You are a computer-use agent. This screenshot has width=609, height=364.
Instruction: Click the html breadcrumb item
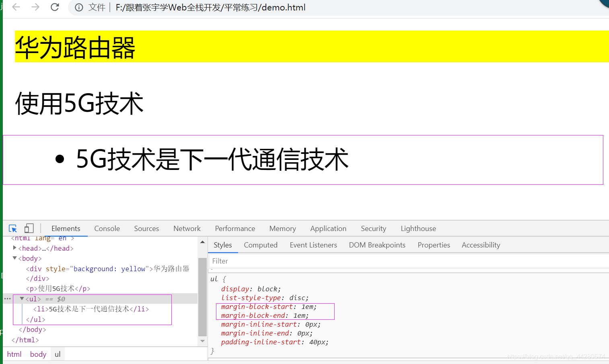(14, 354)
